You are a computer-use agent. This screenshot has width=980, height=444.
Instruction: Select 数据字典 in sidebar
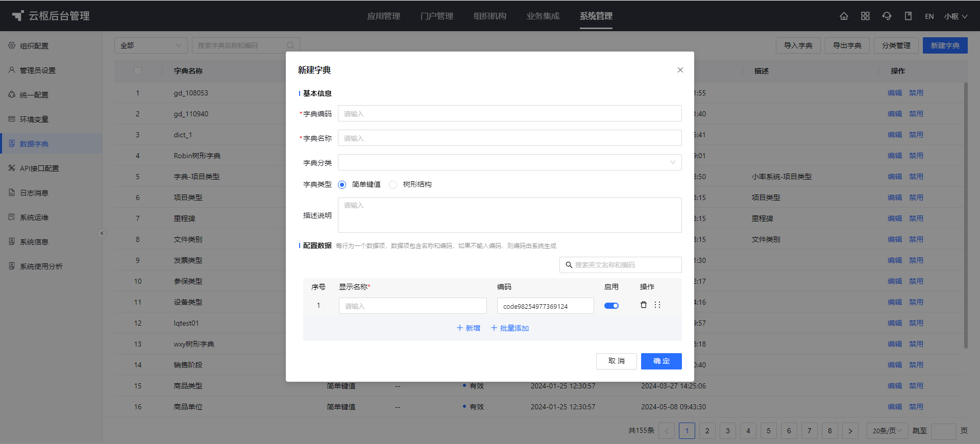coord(51,144)
